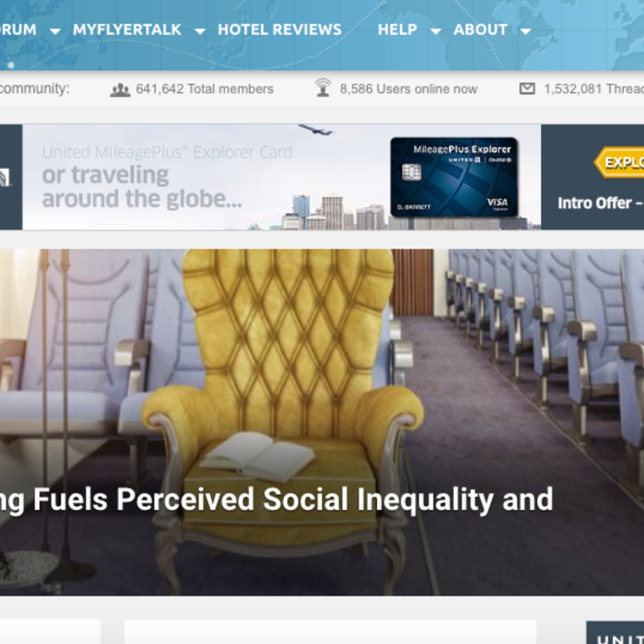Screen dimensions: 644x644
Task: Click the 641,642 Total members text
Action: coord(205,89)
